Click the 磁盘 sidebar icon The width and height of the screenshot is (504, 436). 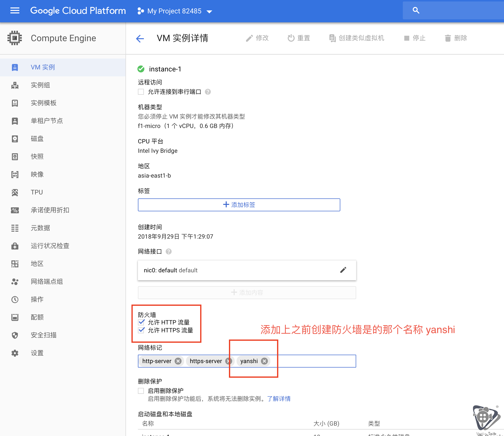(x=15, y=138)
